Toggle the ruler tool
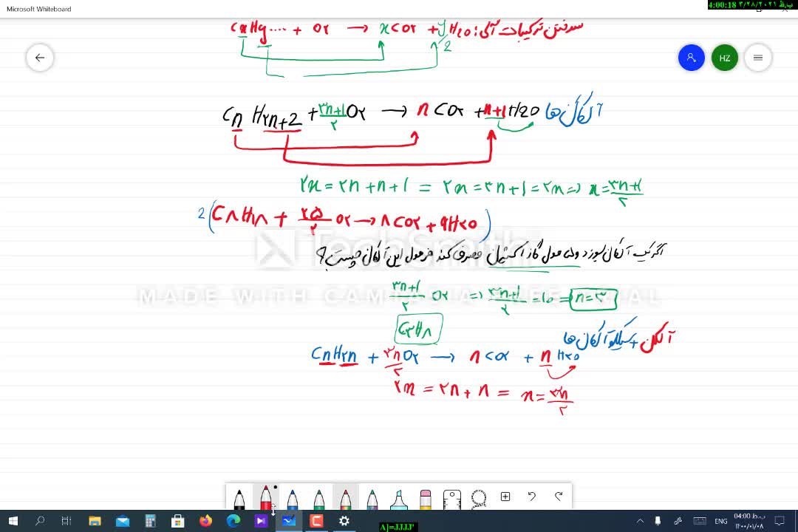Screen dimensions: 798x532 (x=452, y=498)
